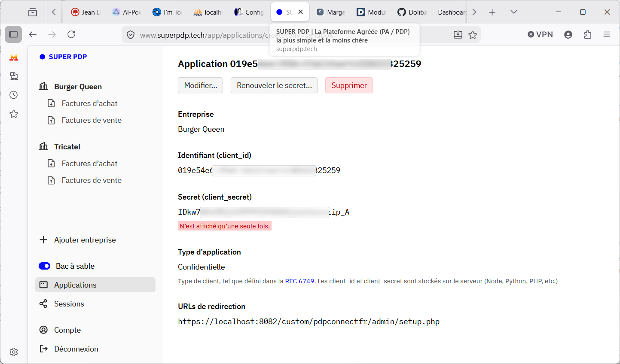
Task: Select the Burger Queen company
Action: pyautogui.click(x=78, y=87)
